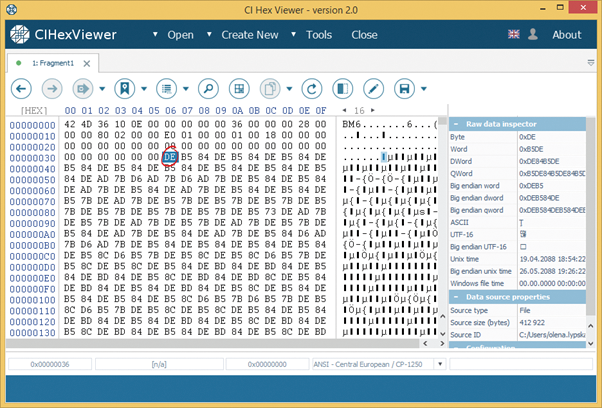Click the Byte value 0xDE
This screenshot has height=408, width=602.
click(527, 137)
